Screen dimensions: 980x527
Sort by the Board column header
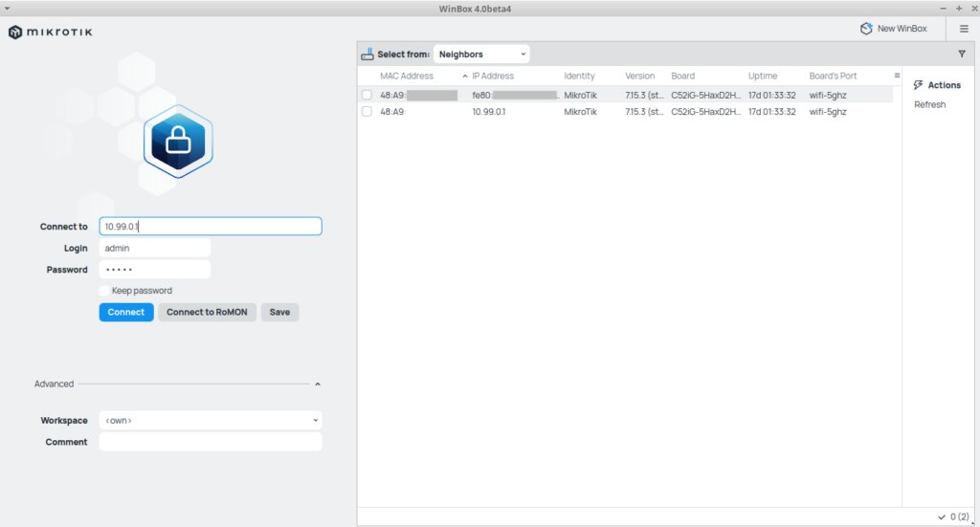point(682,76)
